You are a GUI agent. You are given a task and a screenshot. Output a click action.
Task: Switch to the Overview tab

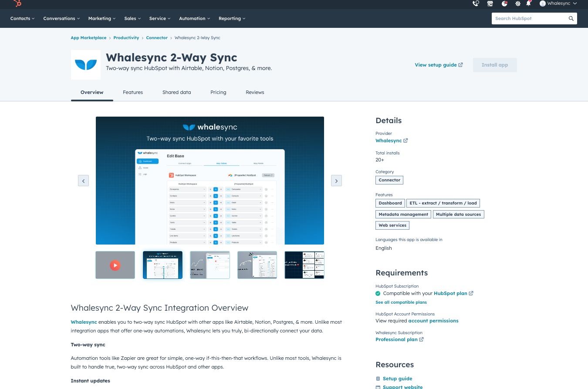point(92,92)
